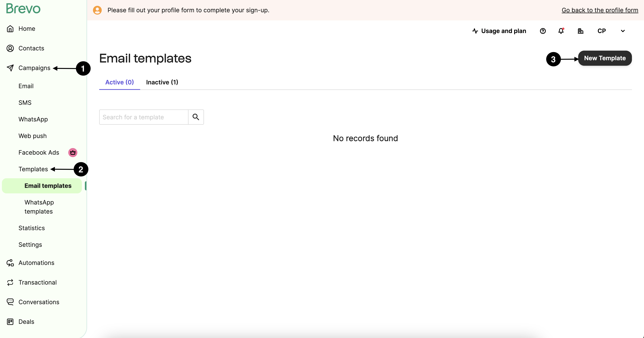The width and height of the screenshot is (644, 338).
Task: Click the New Template button
Action: (x=605, y=58)
